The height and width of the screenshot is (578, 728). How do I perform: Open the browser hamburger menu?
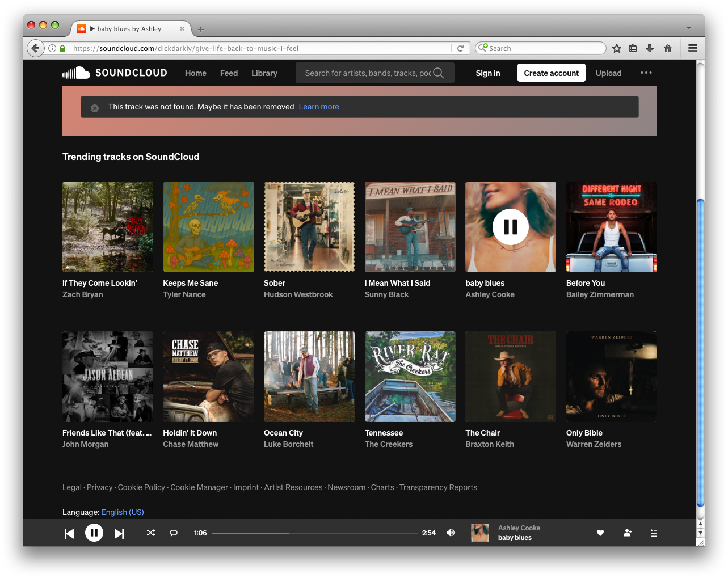(x=693, y=48)
